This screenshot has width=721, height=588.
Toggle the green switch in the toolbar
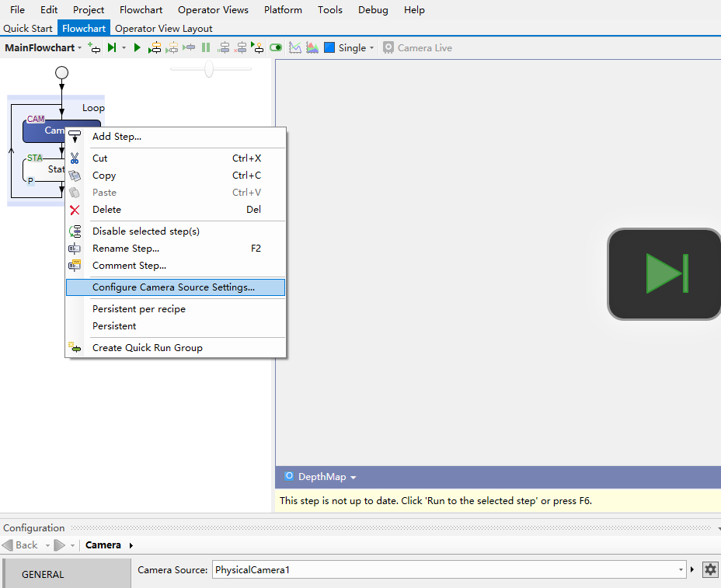[276, 48]
